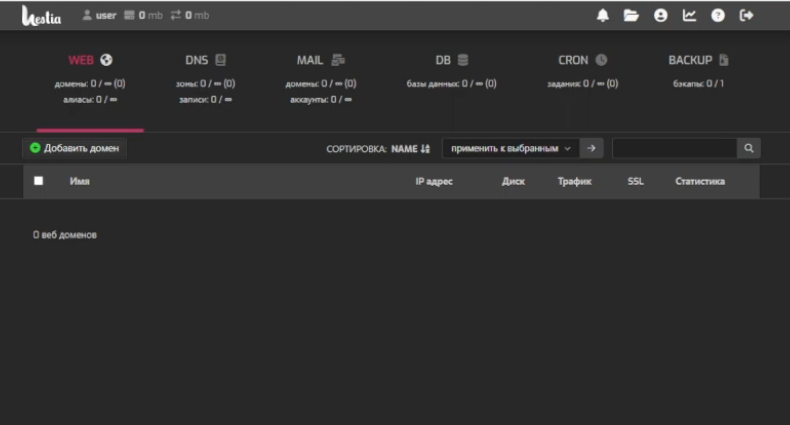Screen dimensions: 790x425
Task: Click the logout icon in header
Action: 745,15
